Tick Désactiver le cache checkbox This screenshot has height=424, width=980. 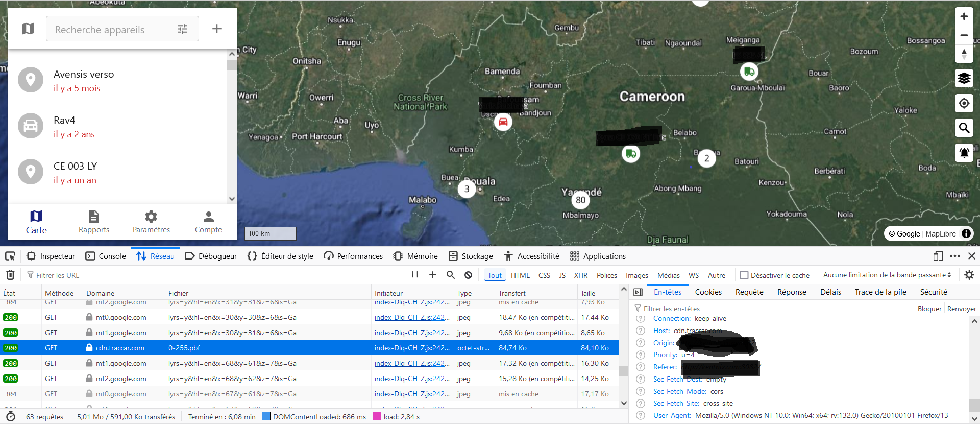[744, 275]
